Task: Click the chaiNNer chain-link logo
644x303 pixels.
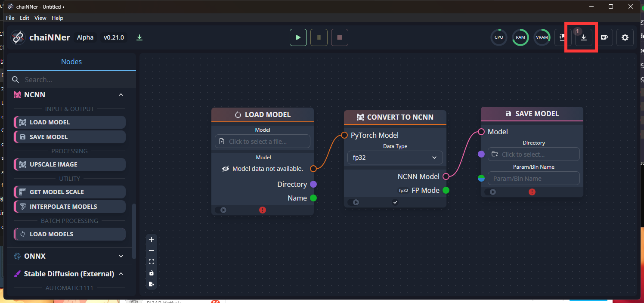Action: pos(18,37)
